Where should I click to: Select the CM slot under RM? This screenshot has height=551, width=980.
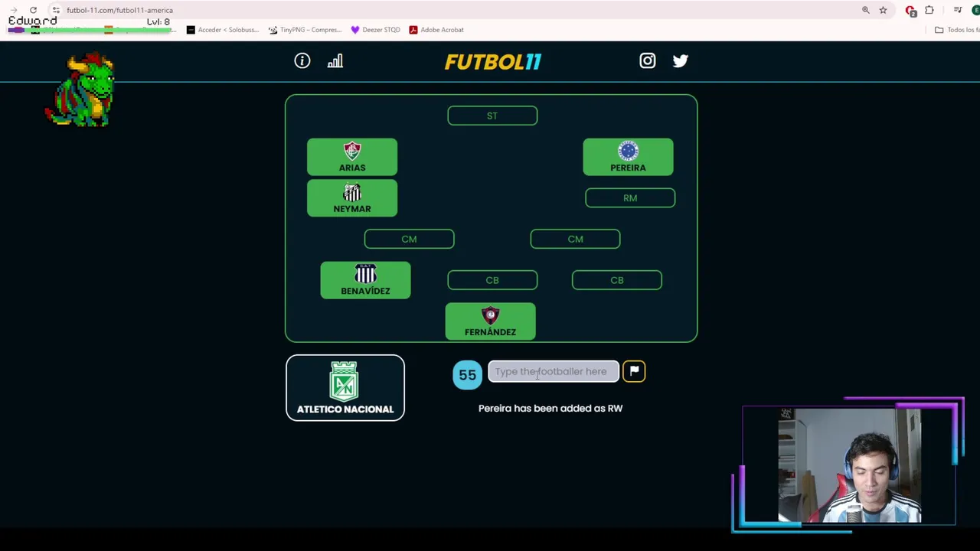point(575,239)
